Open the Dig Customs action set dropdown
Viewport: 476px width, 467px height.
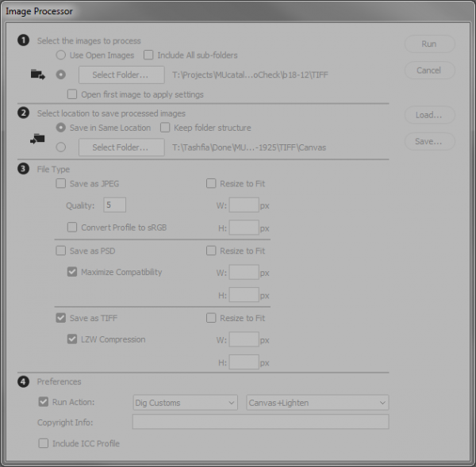coord(185,403)
